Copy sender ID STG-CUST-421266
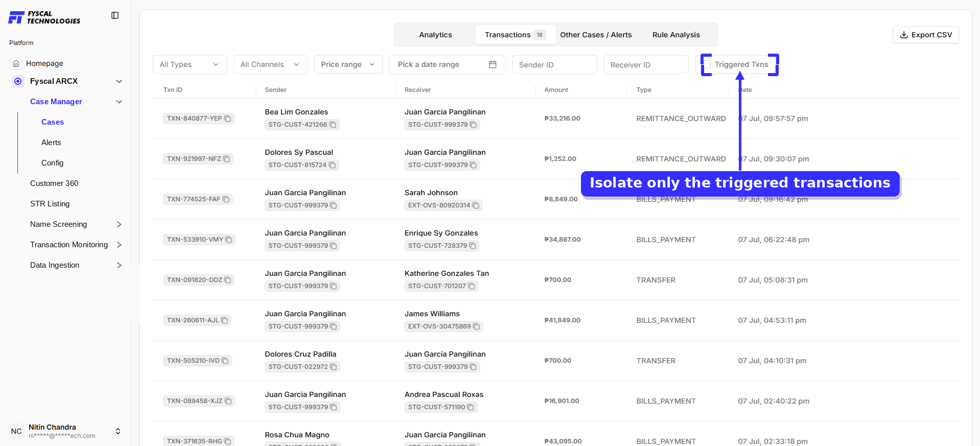 [x=333, y=125]
